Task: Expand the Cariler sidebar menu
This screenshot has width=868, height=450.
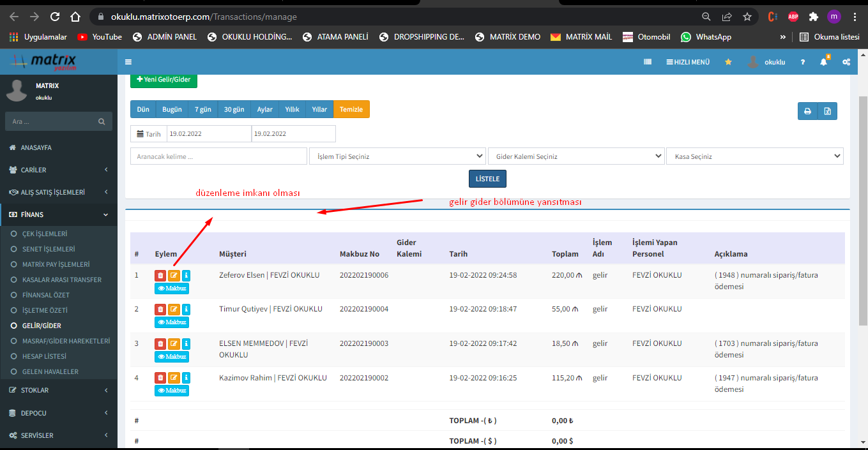Action: 59,170
